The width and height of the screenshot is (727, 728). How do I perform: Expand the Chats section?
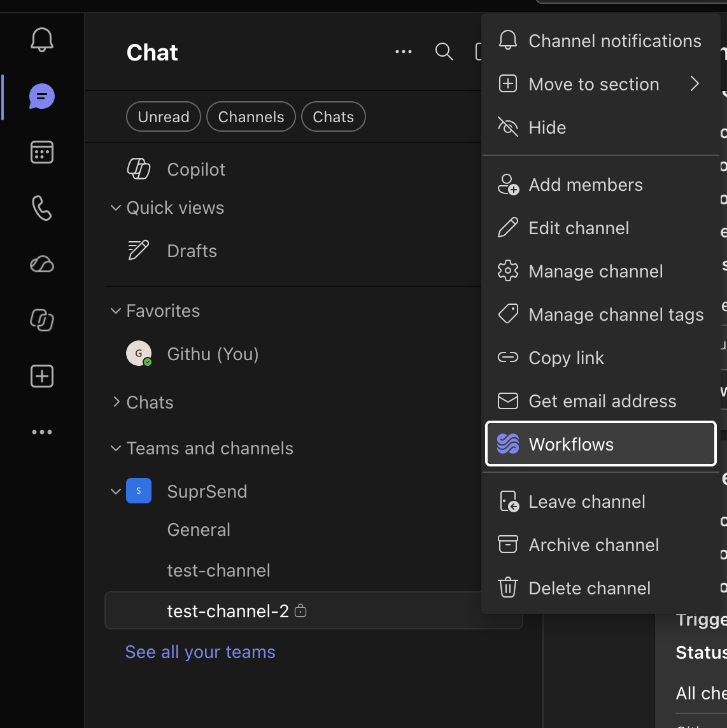(x=116, y=402)
